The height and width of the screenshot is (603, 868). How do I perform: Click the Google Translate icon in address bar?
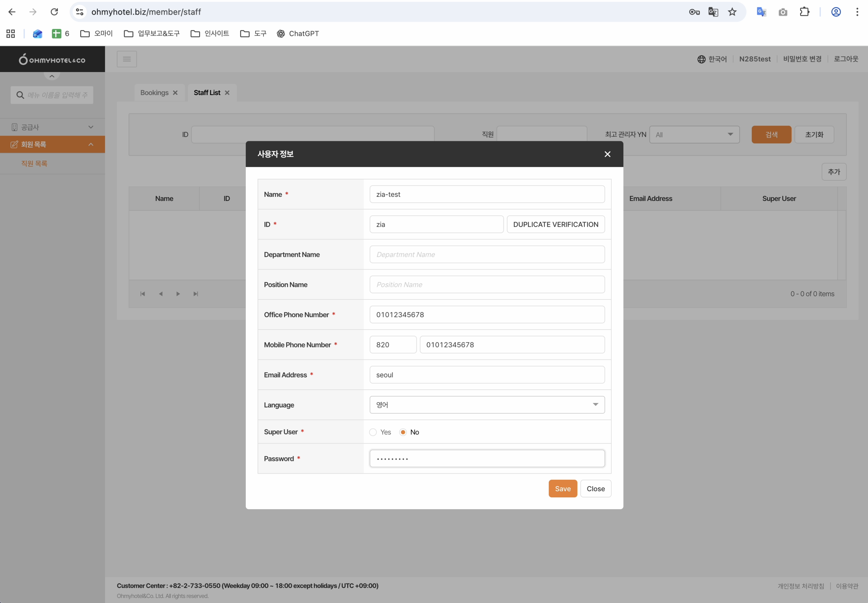tap(713, 12)
